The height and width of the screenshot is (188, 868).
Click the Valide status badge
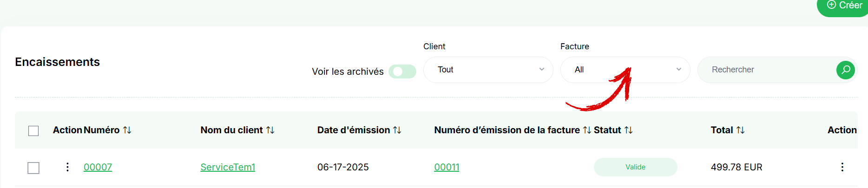point(635,167)
